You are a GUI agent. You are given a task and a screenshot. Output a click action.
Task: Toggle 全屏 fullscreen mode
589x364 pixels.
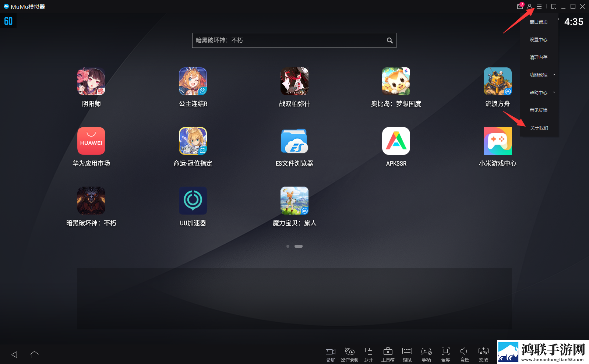pyautogui.click(x=445, y=355)
